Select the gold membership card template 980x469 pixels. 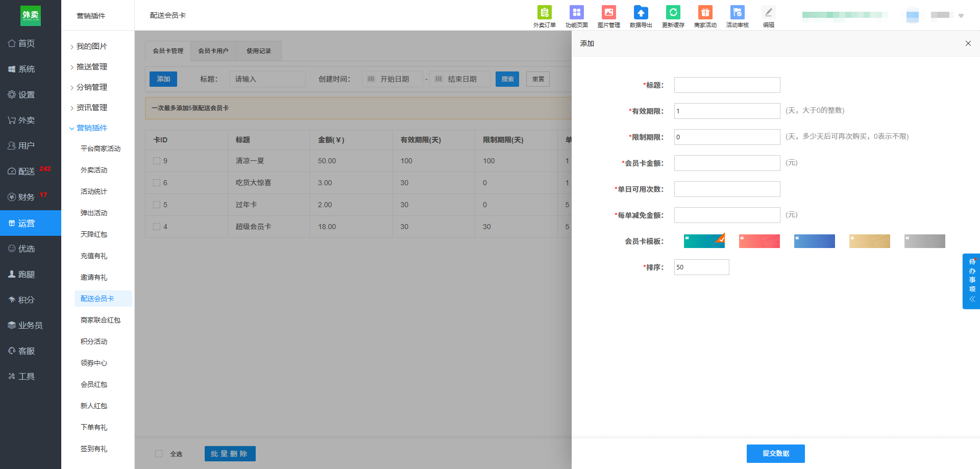click(870, 241)
